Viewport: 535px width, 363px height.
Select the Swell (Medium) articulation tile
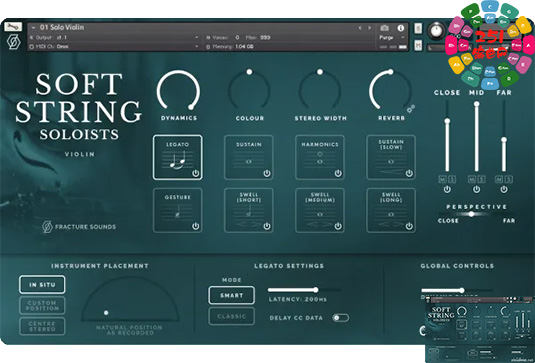320,210
